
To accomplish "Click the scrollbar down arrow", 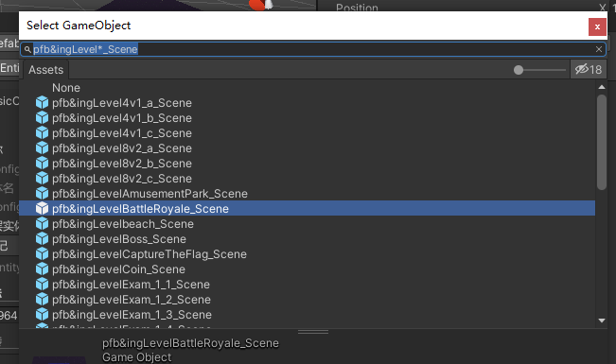I will click(602, 321).
